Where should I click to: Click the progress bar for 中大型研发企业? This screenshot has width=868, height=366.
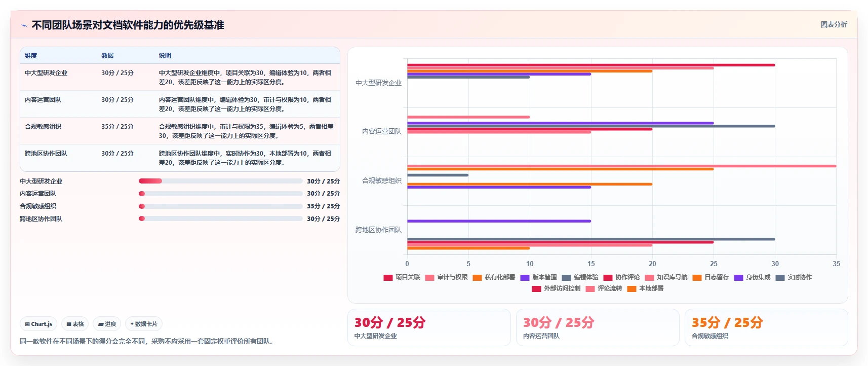(x=220, y=181)
